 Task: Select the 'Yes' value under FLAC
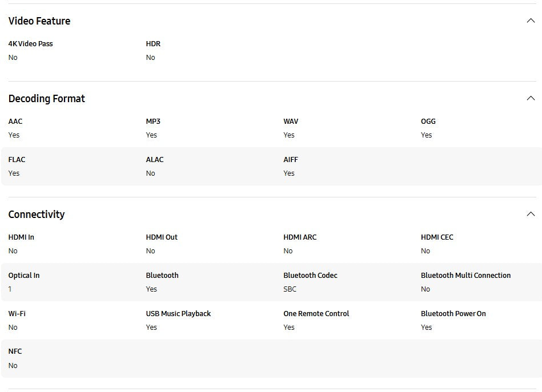pos(14,173)
